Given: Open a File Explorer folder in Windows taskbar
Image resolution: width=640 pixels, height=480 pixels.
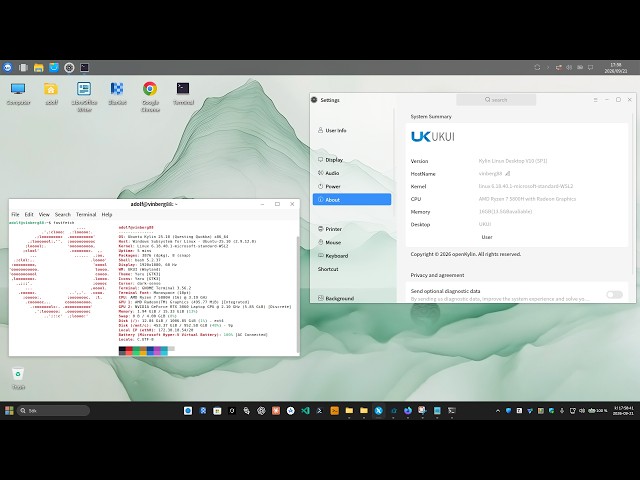Looking at the screenshot, I should [x=349, y=411].
